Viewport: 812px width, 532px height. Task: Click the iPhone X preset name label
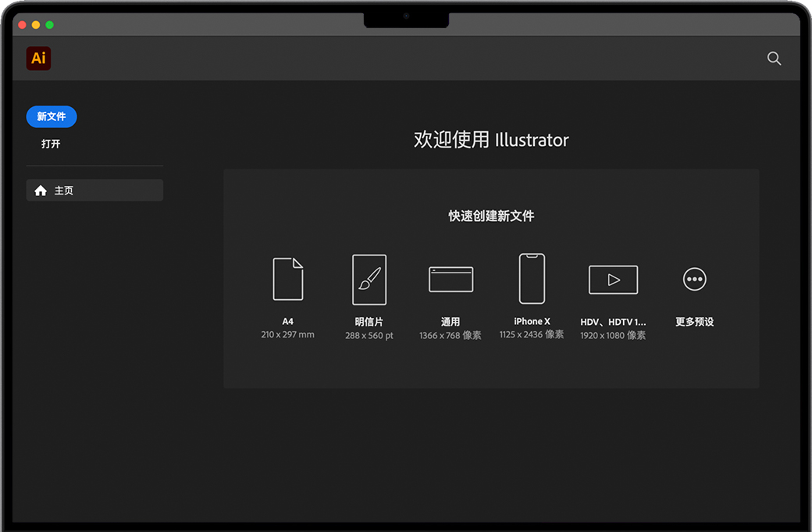532,321
